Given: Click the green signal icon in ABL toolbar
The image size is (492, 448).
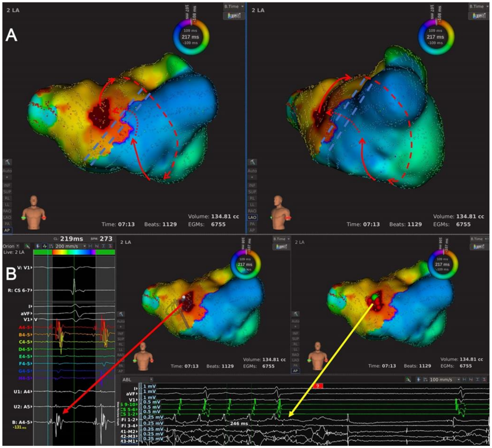Looking at the screenshot, I should pyautogui.click(x=408, y=379).
